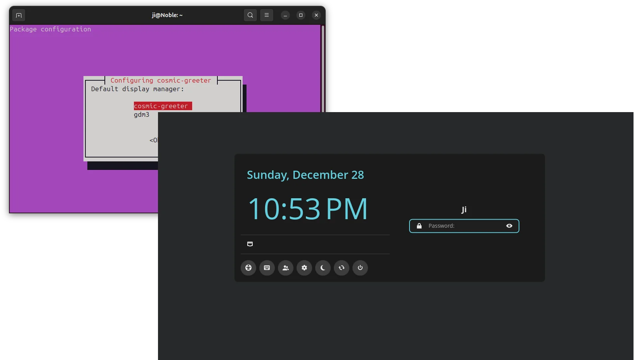This screenshot has height=360, width=644.
Task: Click the restart arrows button
Action: (342, 268)
